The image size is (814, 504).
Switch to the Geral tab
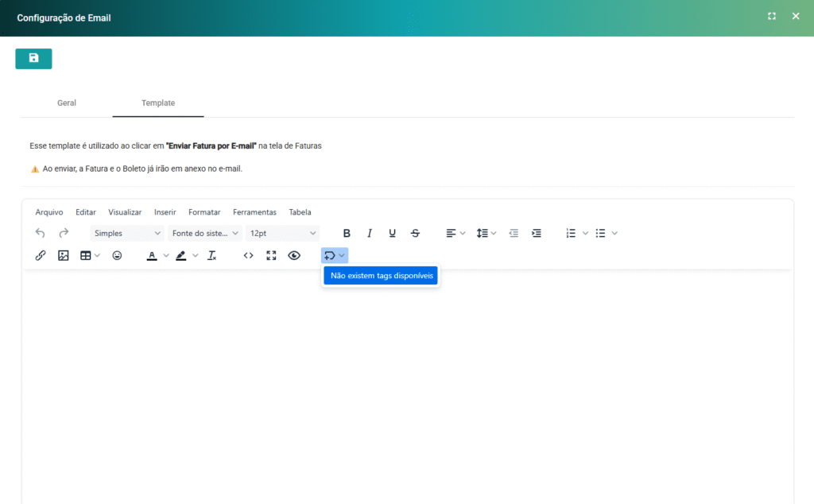coord(67,103)
